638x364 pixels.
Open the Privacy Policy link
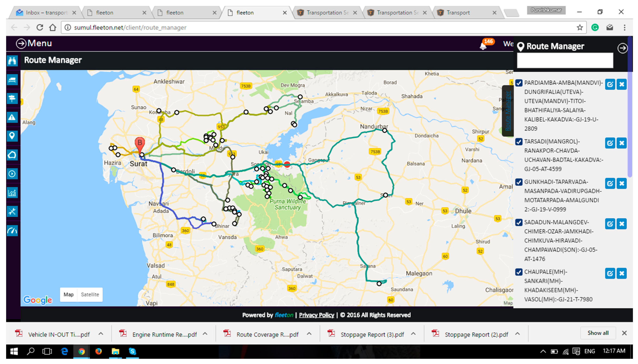click(x=316, y=315)
